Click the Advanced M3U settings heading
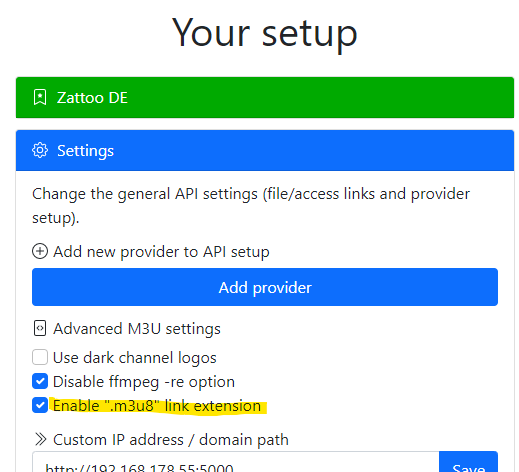Viewport: 519px width, 472px height. 137,329
